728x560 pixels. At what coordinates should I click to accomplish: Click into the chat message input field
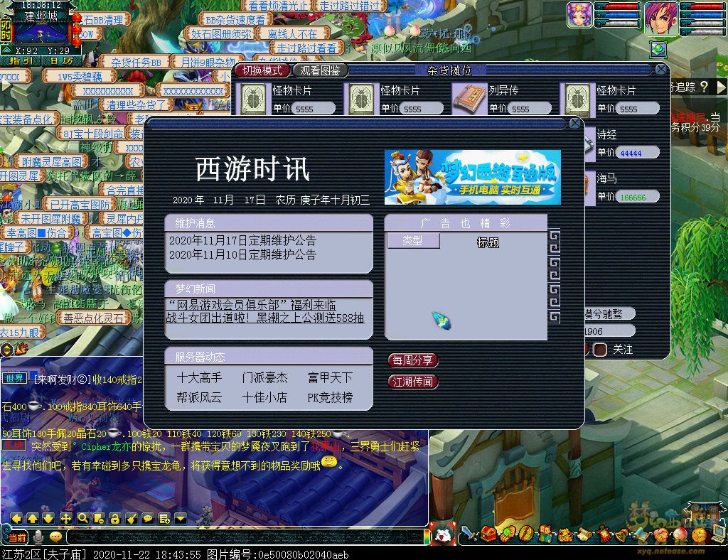coord(246,537)
